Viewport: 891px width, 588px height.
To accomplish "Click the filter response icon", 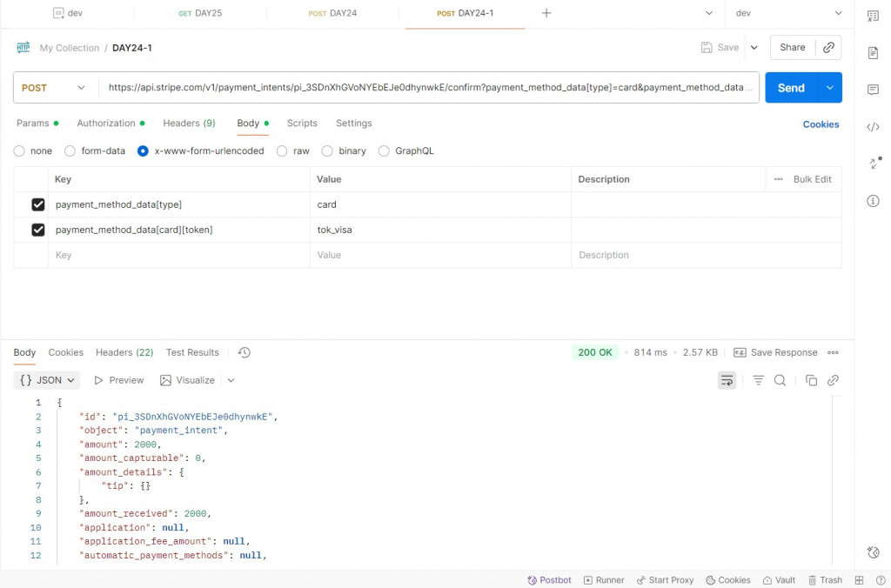I will 758,380.
